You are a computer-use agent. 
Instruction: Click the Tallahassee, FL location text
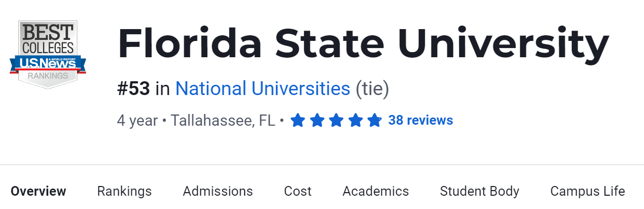223,121
